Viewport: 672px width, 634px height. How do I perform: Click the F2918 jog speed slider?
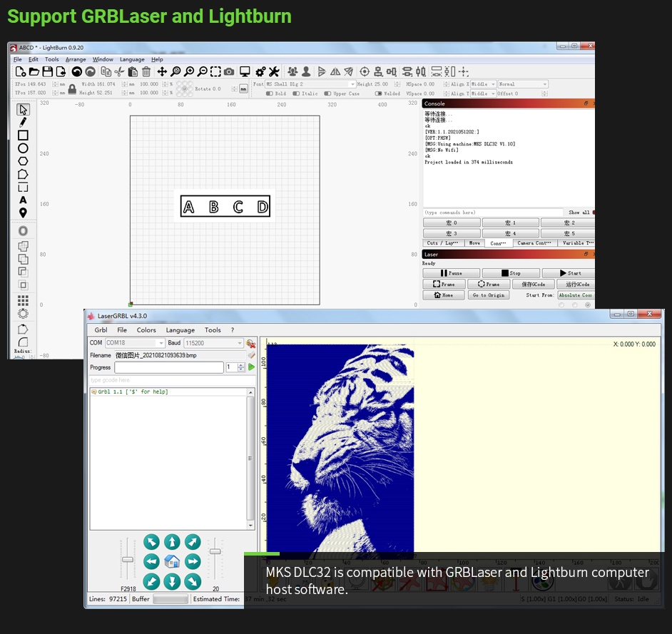(x=127, y=559)
